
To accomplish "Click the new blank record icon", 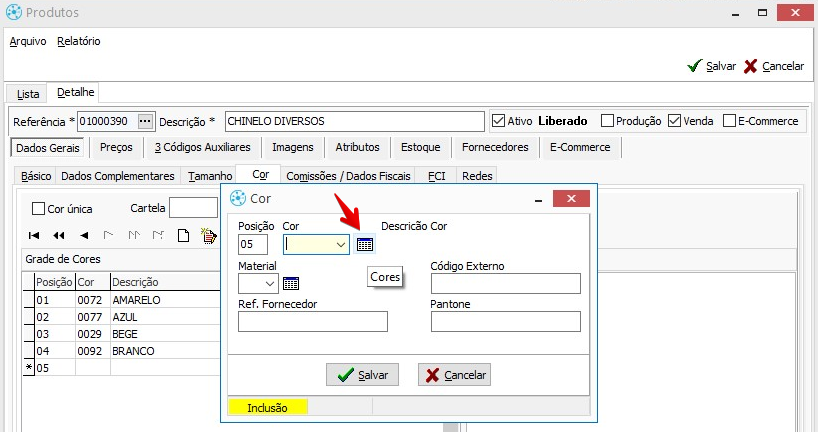I will tap(183, 236).
